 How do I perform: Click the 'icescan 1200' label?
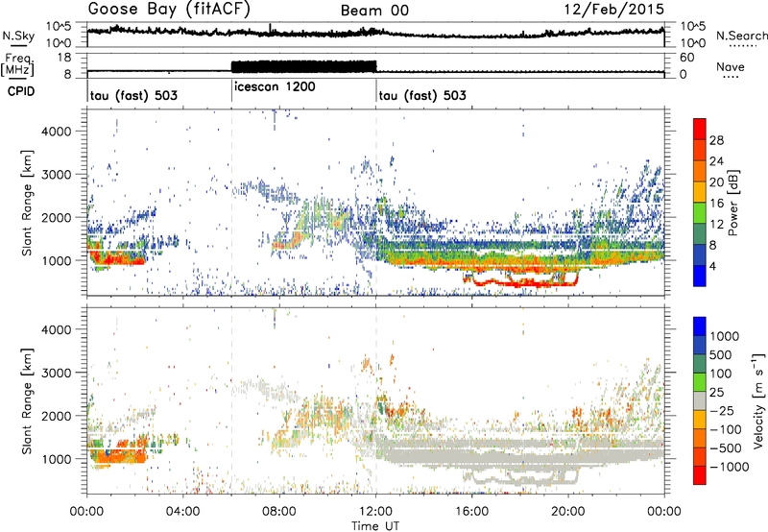tap(275, 86)
